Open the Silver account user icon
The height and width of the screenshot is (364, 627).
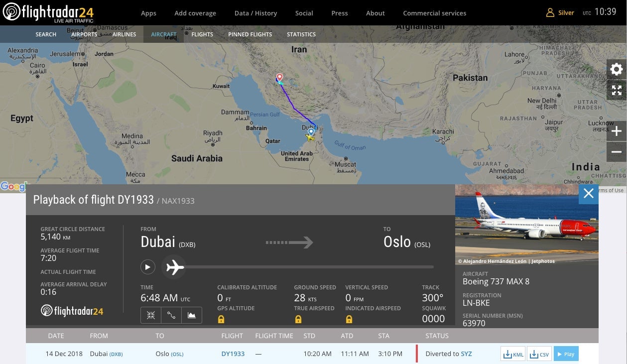pyautogui.click(x=550, y=12)
